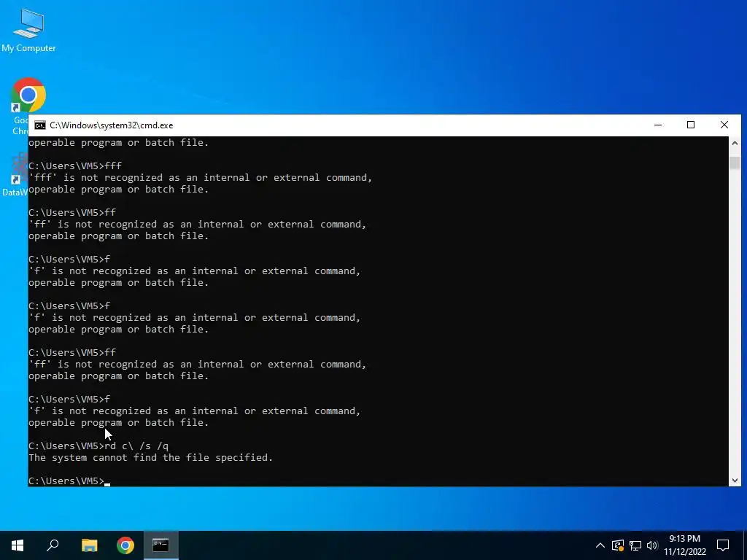Minimize the cmd.exe window
The width and height of the screenshot is (747, 560).
click(x=658, y=125)
